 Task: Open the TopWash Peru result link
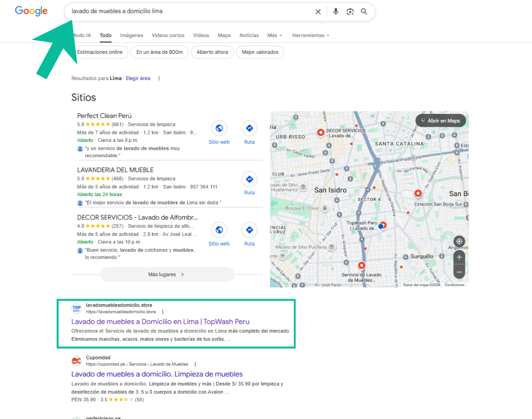(160, 321)
